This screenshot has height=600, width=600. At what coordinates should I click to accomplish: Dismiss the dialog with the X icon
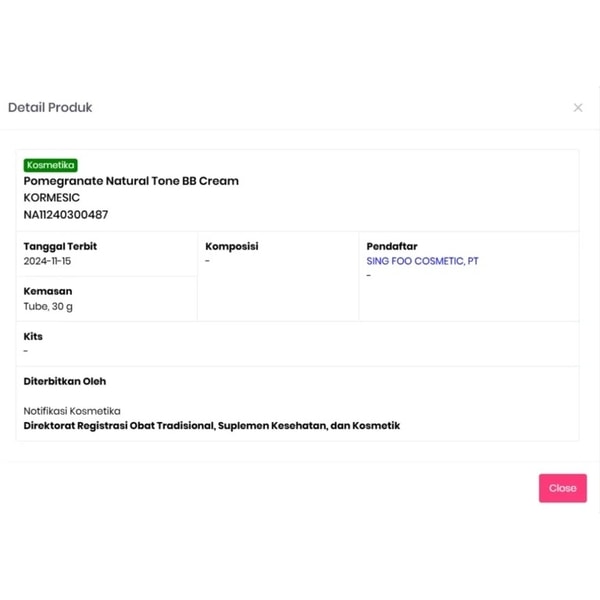click(578, 108)
